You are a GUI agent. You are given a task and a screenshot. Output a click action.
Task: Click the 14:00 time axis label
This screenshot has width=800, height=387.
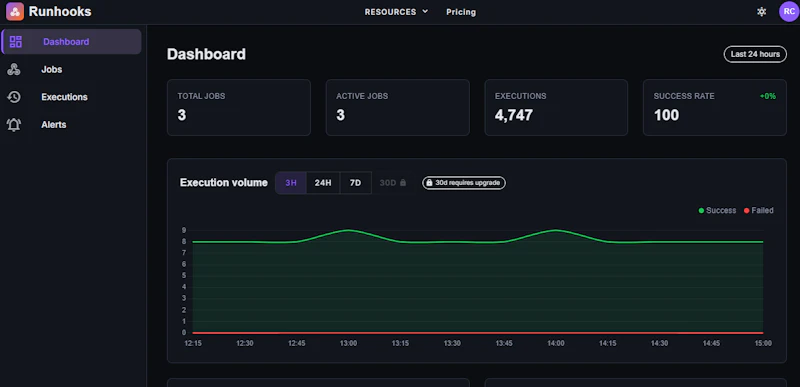(x=556, y=344)
